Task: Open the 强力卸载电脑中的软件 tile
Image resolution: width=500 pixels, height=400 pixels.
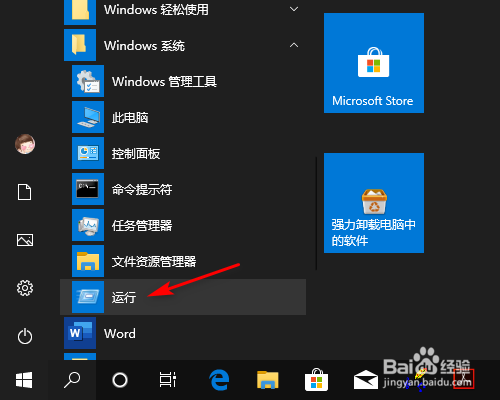Action: click(374, 203)
